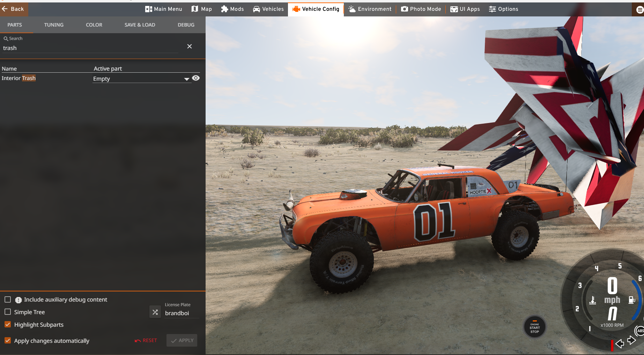Clear the search with the X button
This screenshot has width=644, height=355.
(x=190, y=46)
